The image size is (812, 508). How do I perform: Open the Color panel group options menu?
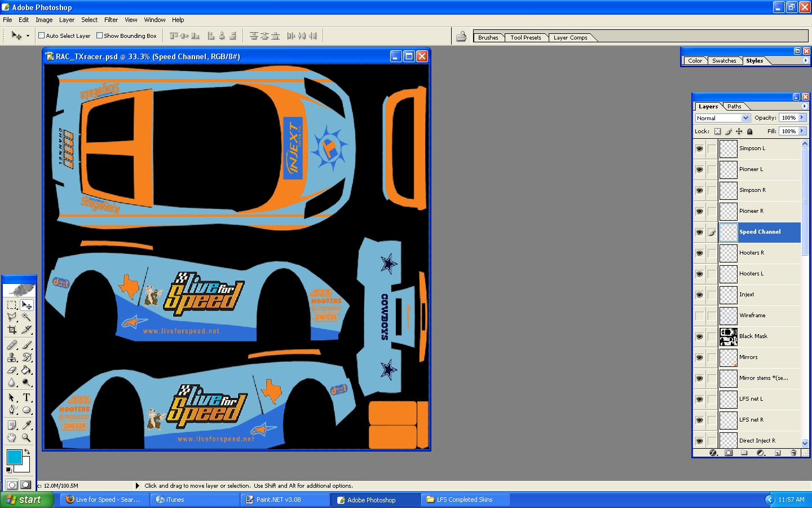(805, 60)
